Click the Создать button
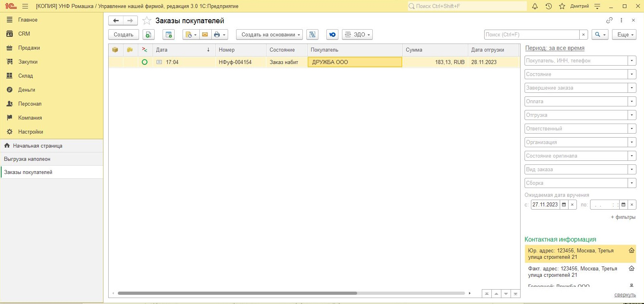 [123, 35]
